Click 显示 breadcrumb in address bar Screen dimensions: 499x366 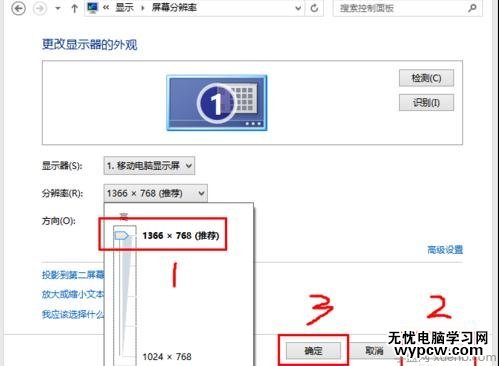coord(124,8)
